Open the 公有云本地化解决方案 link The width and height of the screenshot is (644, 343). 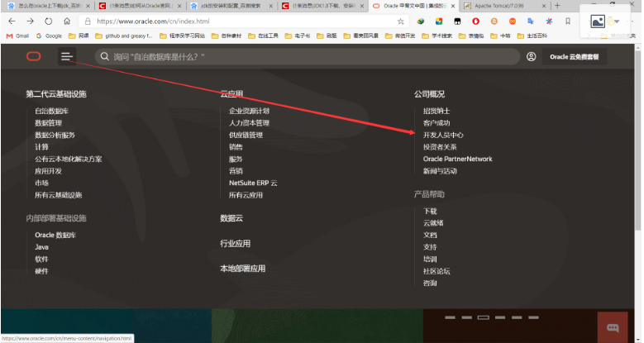(68, 159)
